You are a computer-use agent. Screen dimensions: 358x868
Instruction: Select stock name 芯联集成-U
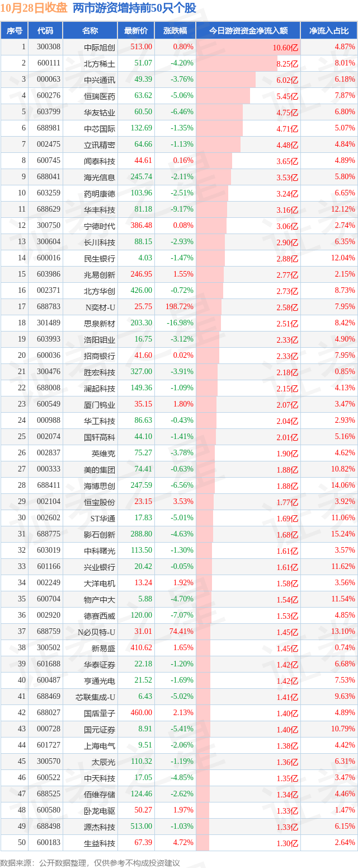pos(96,697)
